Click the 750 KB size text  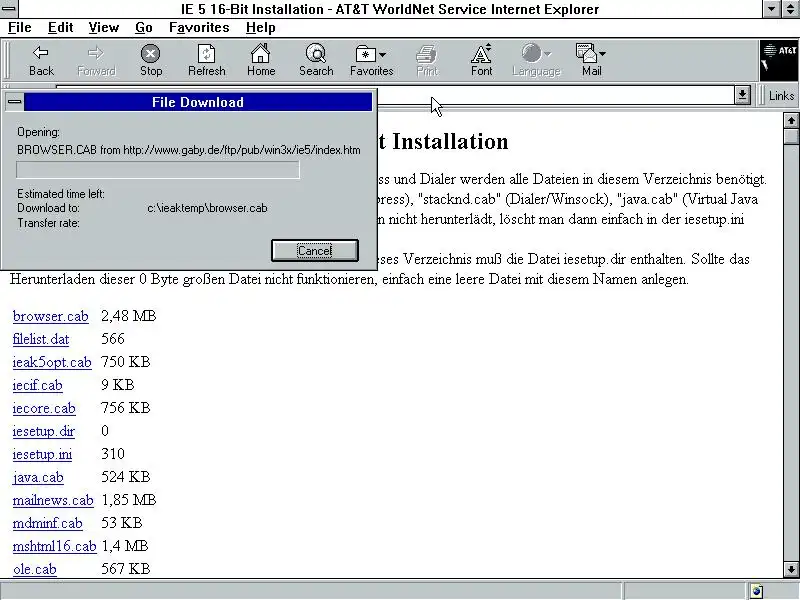coord(126,362)
